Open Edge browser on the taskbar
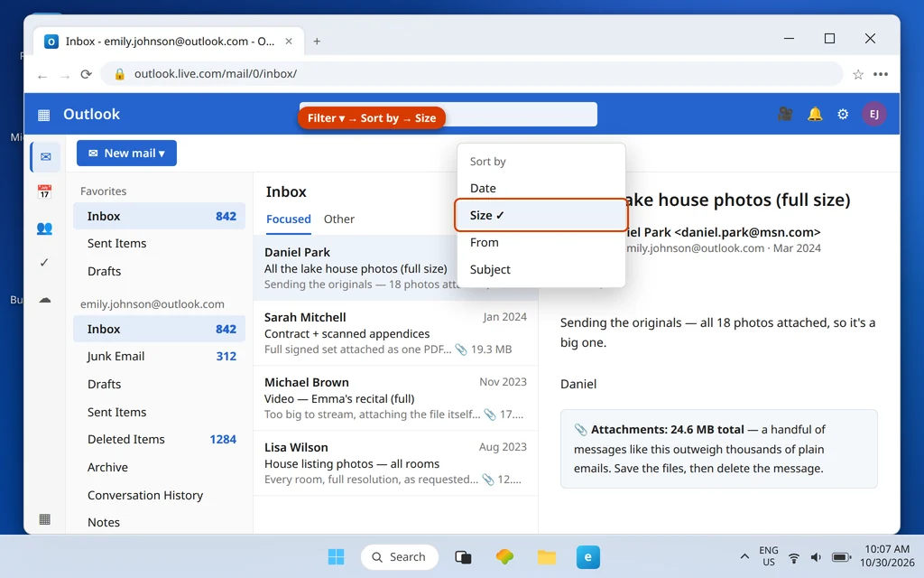Viewport: 924px width, 578px height. (x=588, y=556)
